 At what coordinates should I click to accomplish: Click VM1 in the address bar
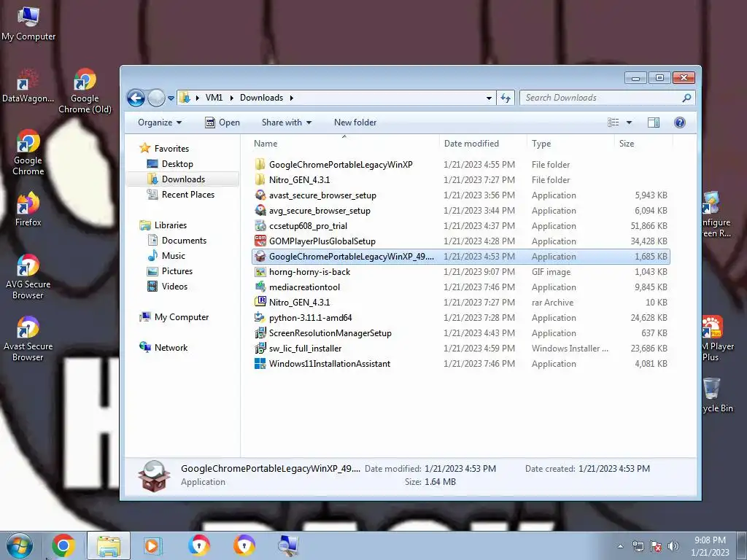pos(214,98)
